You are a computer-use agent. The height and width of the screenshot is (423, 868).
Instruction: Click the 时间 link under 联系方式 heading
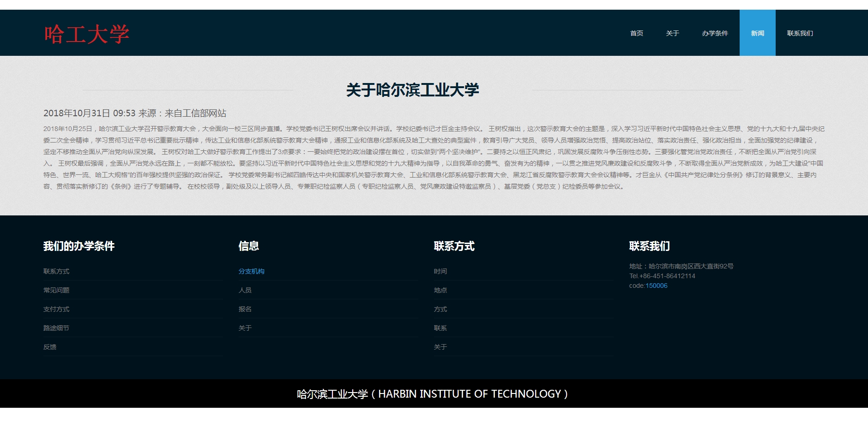click(440, 271)
